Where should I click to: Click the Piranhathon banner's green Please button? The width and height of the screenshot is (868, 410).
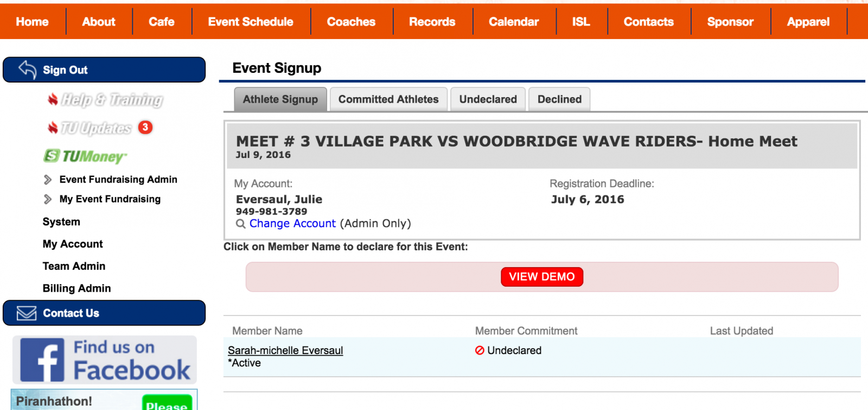tap(167, 404)
